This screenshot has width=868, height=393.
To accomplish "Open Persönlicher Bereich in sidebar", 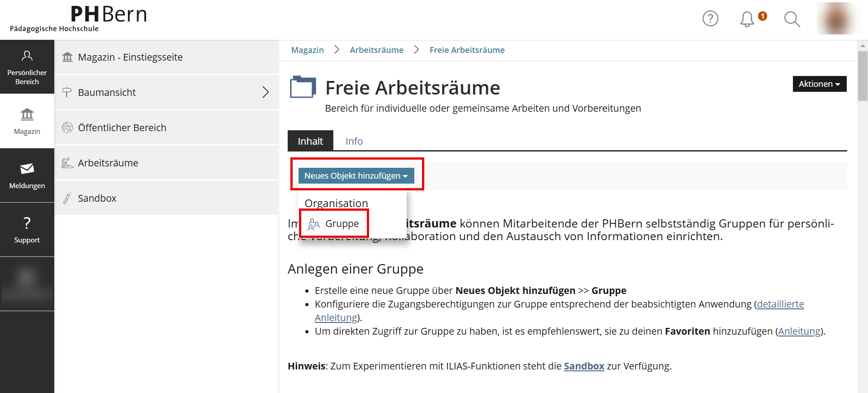I will pos(27,67).
